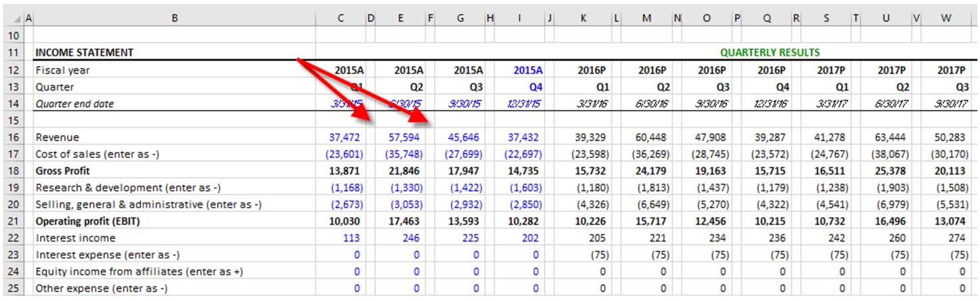
Task: Click revenue value 37,472
Action: (x=345, y=137)
